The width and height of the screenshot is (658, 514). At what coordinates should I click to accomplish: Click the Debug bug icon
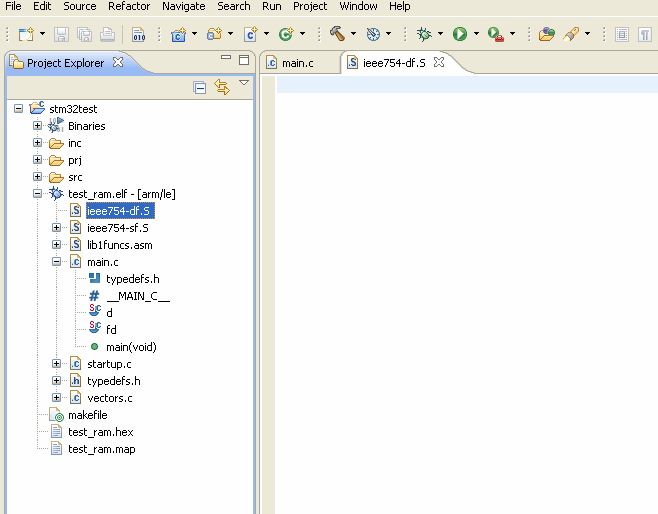[424, 34]
